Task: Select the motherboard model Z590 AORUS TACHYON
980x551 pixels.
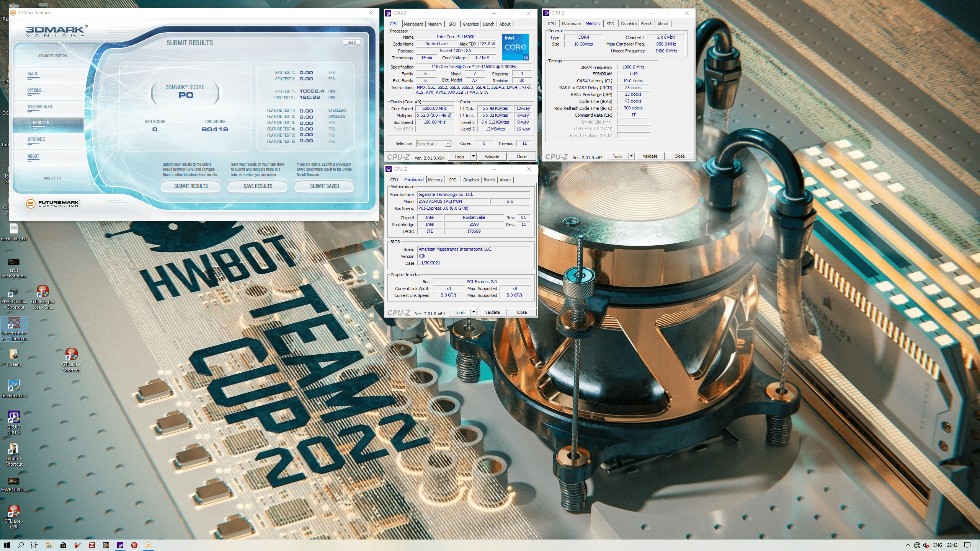Action: tap(453, 202)
